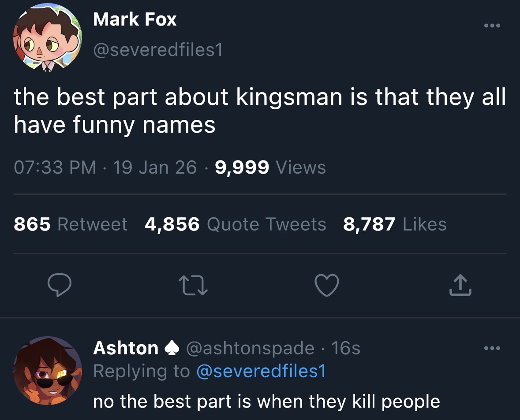The height and width of the screenshot is (420, 520).
Task: View the 865 Retweet list
Action: click(71, 224)
